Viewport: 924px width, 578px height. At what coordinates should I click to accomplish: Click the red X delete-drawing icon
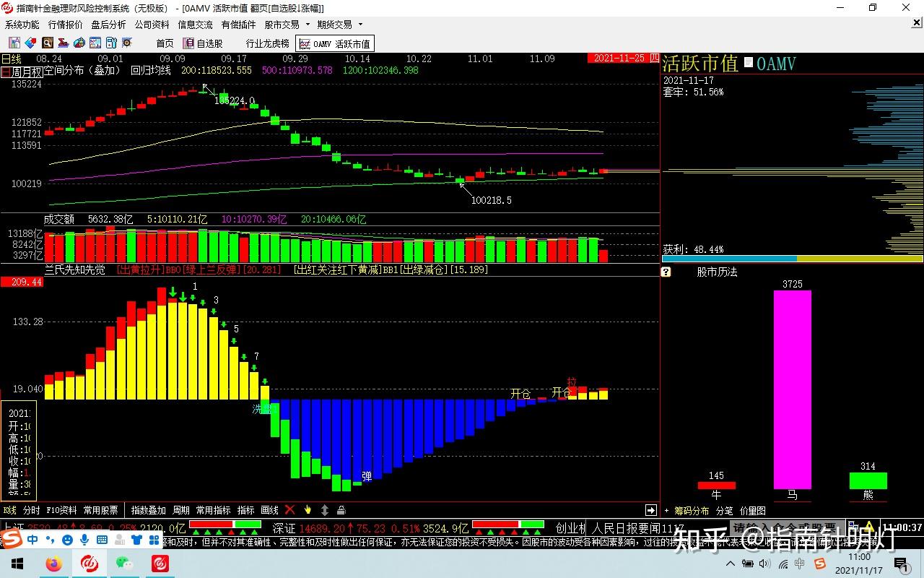click(x=290, y=510)
